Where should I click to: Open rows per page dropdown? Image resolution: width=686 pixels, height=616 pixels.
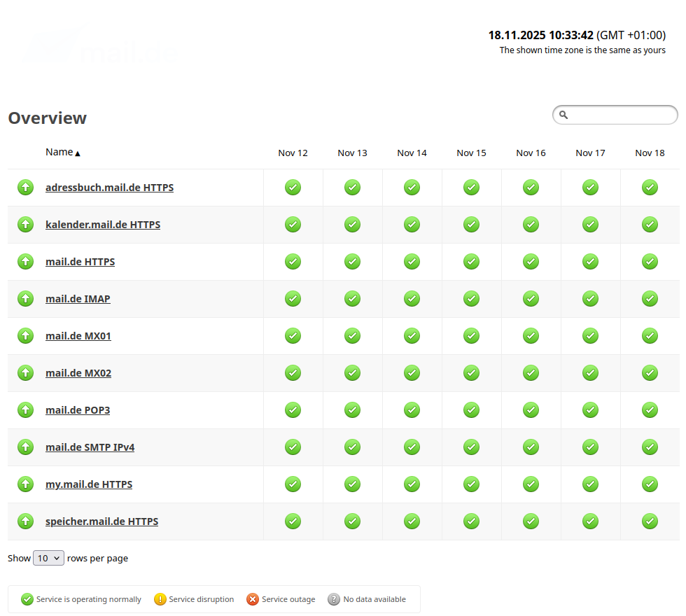(x=48, y=558)
